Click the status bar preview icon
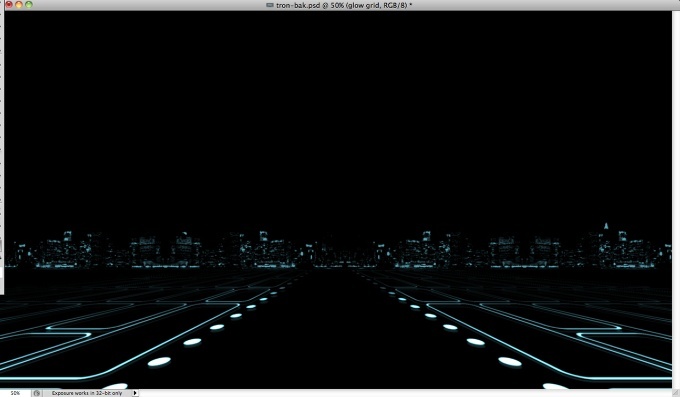 37,393
